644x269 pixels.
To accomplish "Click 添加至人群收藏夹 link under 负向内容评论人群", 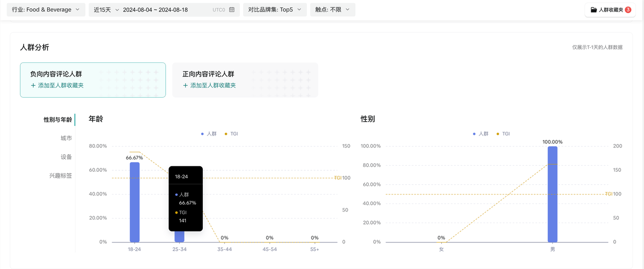I will coord(60,86).
